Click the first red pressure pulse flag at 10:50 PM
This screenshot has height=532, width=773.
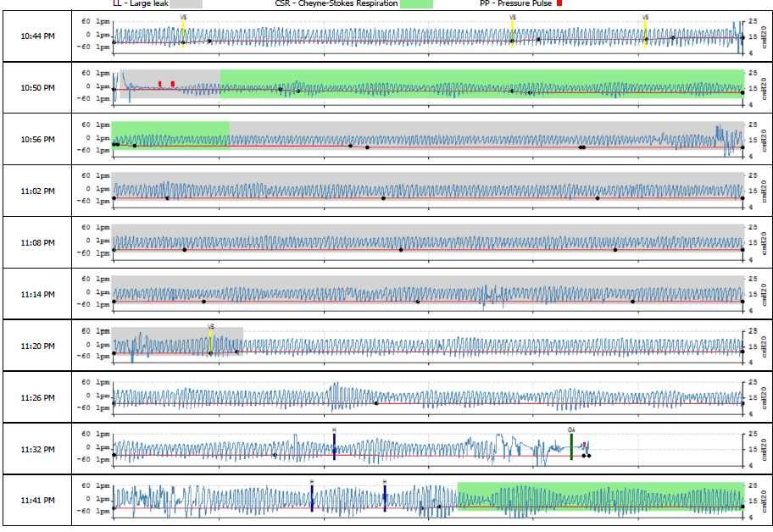(160, 84)
